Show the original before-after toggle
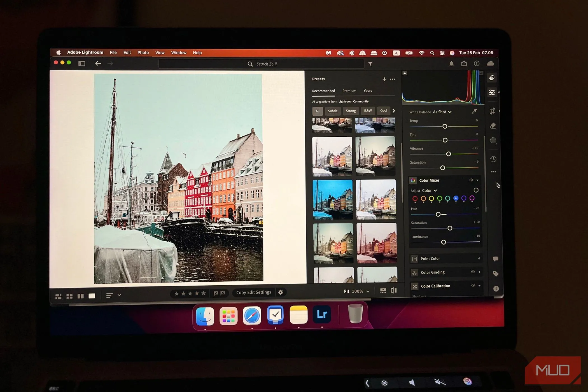 point(393,290)
